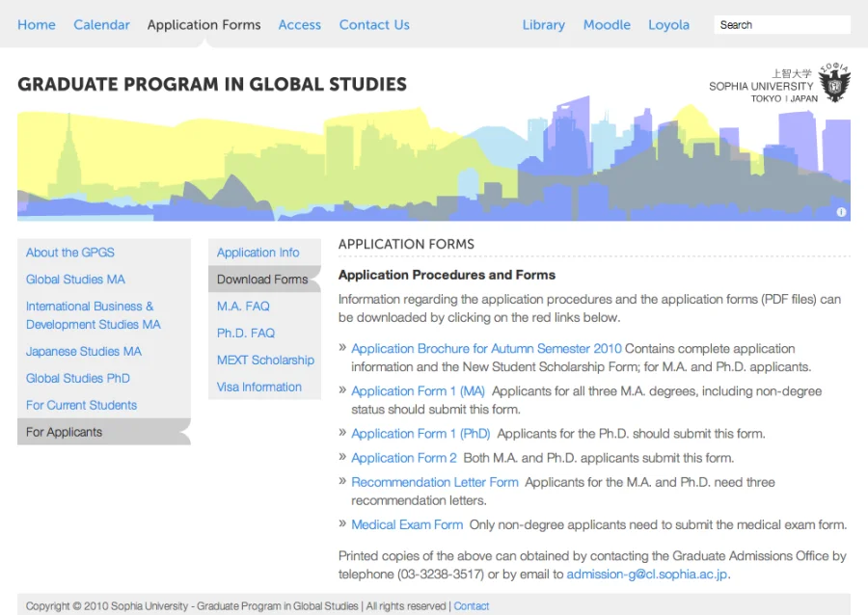Select Contact Us in the top navigation
This screenshot has width=868, height=615.
(374, 25)
